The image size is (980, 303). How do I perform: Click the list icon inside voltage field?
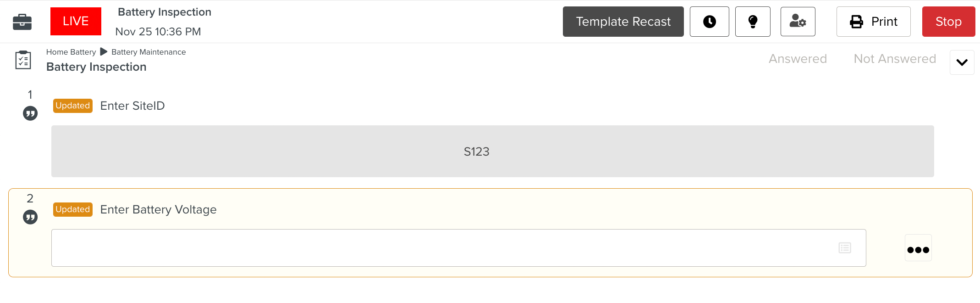[845, 248]
